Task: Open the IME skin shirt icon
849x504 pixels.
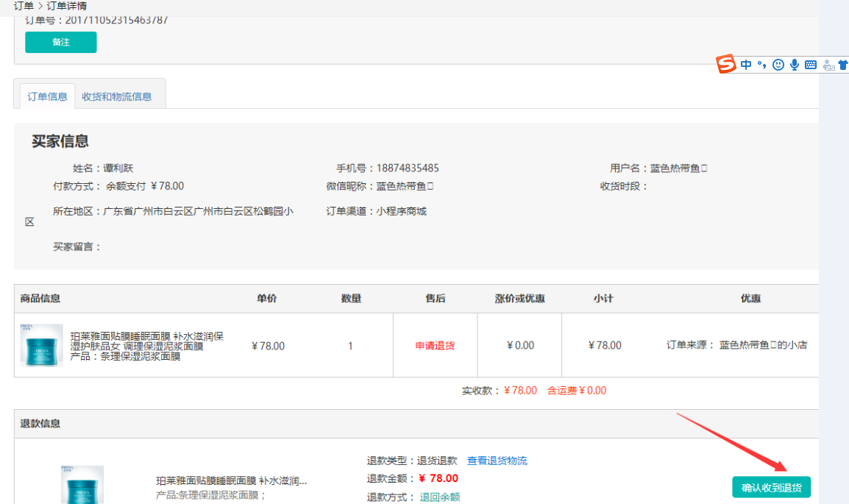Action: point(843,65)
